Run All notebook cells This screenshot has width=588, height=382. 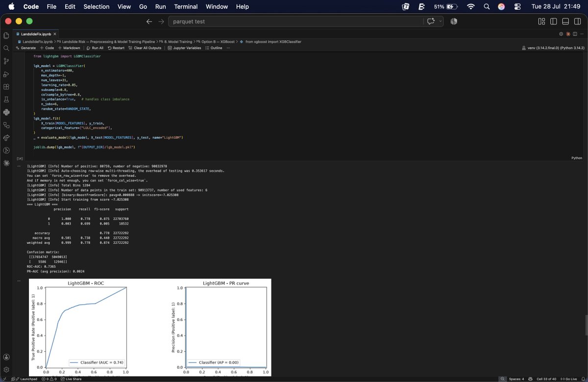95,48
